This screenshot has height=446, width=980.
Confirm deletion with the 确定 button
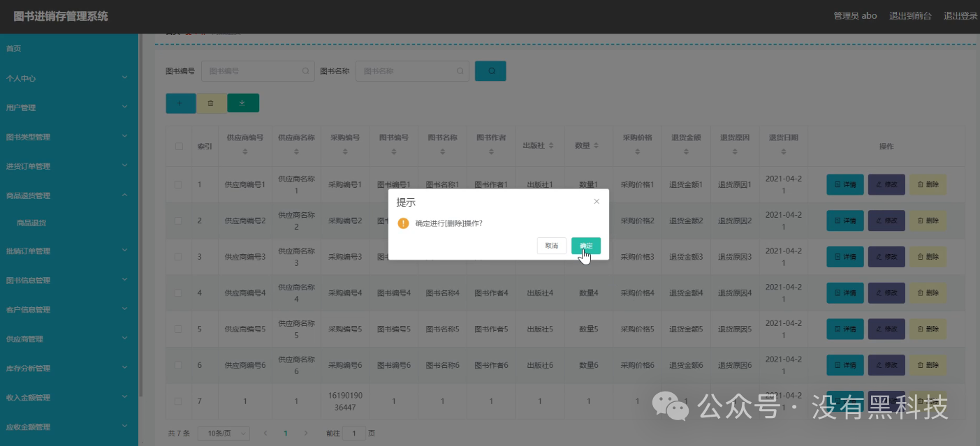(x=586, y=246)
